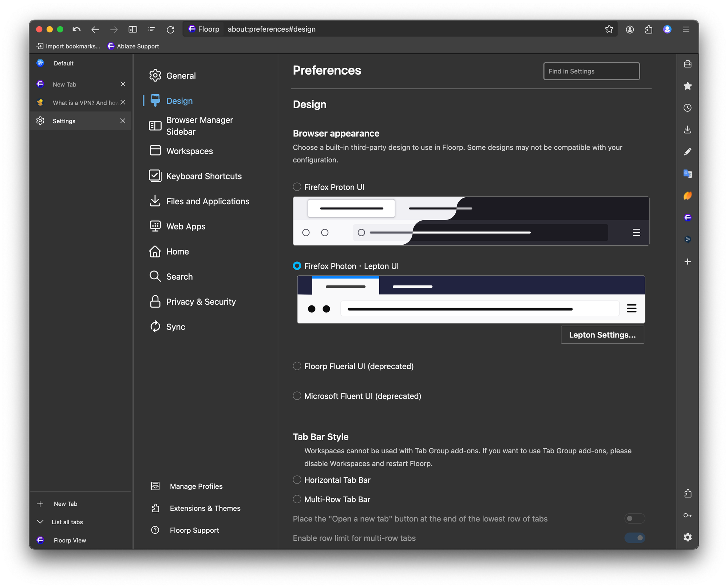Select the Multi-Row Tab Bar option
The height and width of the screenshot is (588, 728).
(x=297, y=499)
